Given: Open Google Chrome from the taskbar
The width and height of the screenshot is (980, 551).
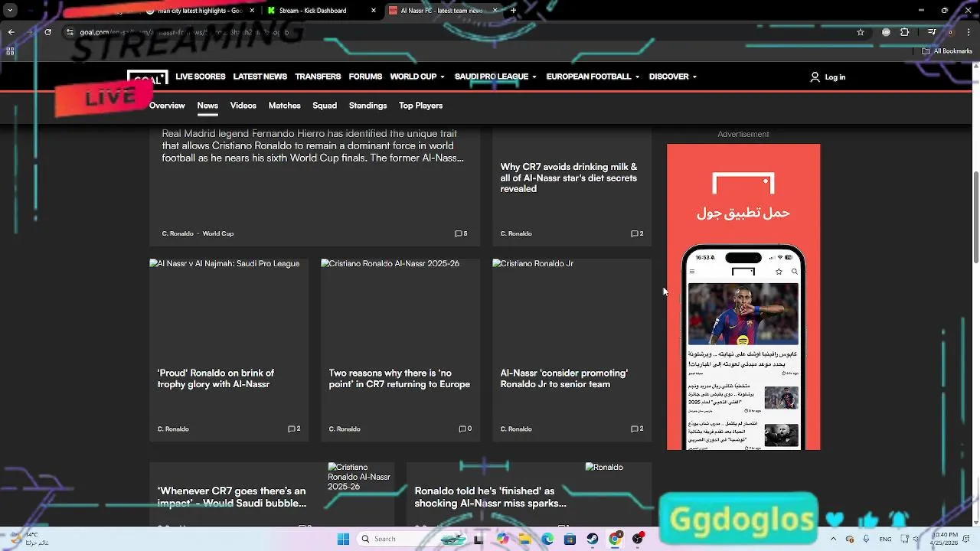Looking at the screenshot, I should click(615, 539).
